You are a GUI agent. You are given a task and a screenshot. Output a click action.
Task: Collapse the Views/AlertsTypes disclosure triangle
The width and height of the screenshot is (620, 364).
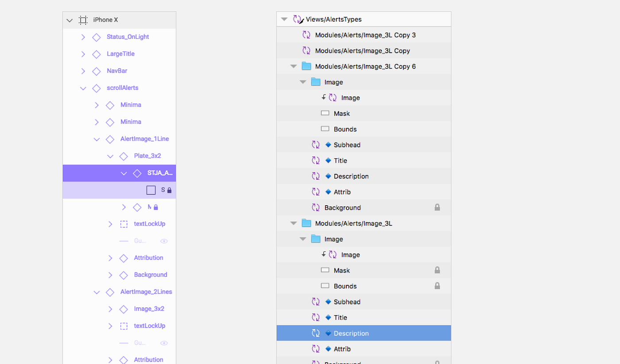tap(284, 19)
